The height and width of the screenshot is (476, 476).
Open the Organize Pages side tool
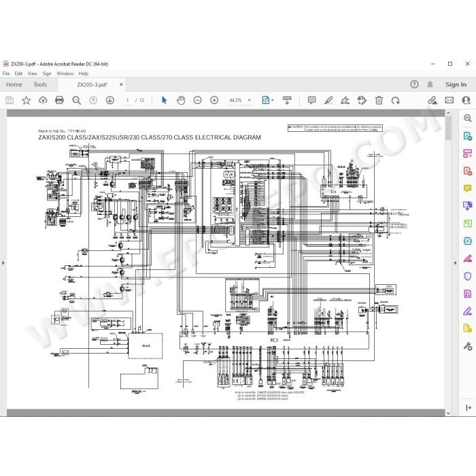click(x=468, y=153)
